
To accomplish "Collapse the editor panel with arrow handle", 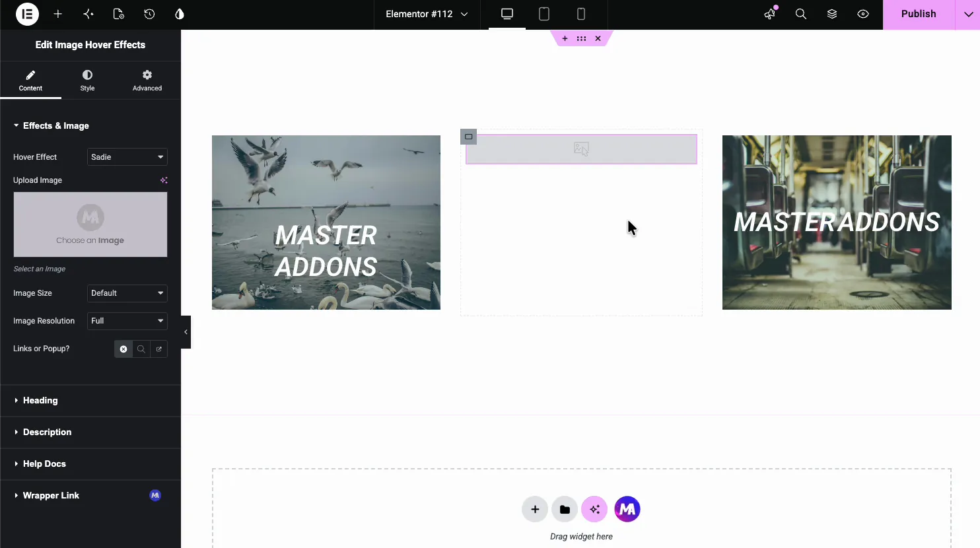I will (186, 332).
